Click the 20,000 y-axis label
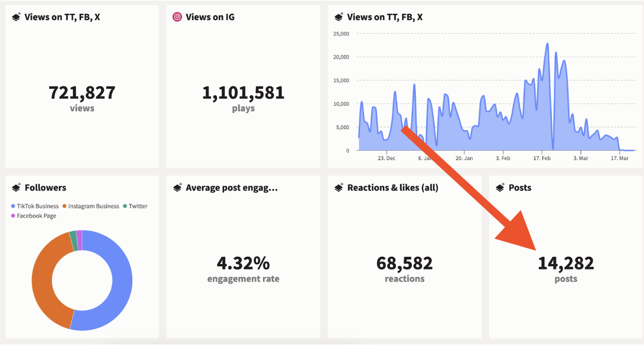The height and width of the screenshot is (346, 644). click(341, 57)
